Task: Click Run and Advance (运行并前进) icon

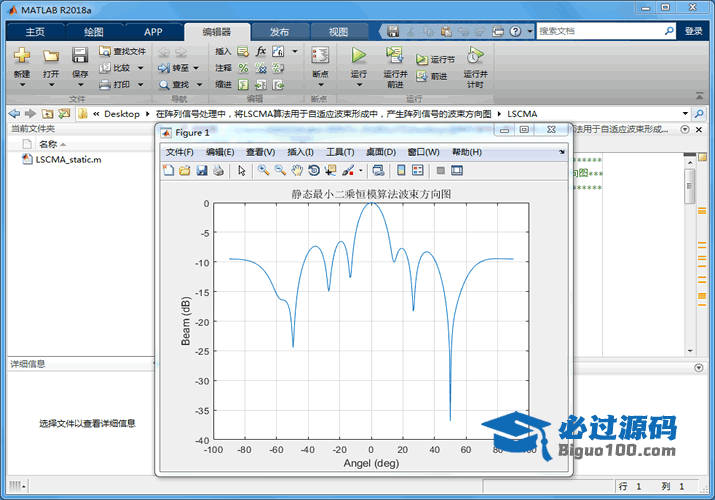Action: 394,55
